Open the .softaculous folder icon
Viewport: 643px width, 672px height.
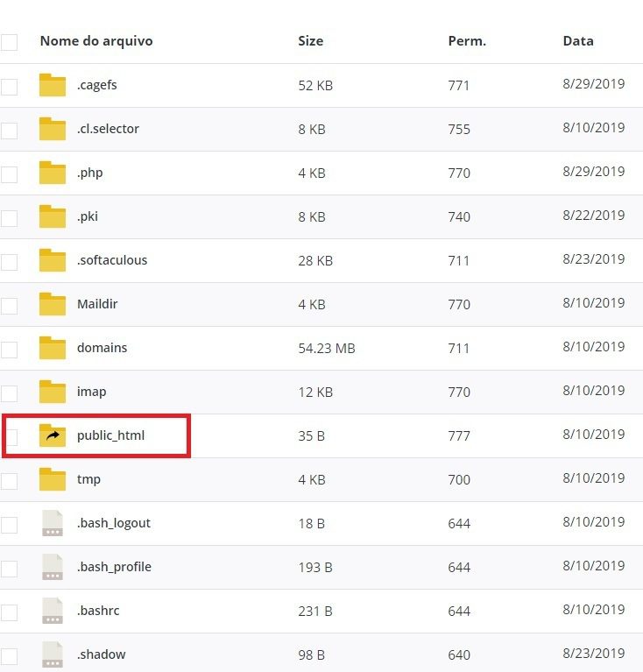[53, 260]
